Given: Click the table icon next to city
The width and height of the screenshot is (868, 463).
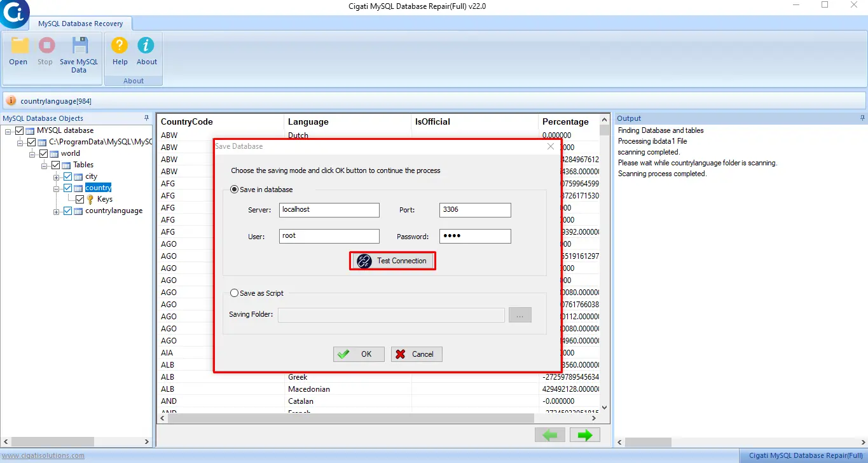Looking at the screenshot, I should click(x=78, y=177).
